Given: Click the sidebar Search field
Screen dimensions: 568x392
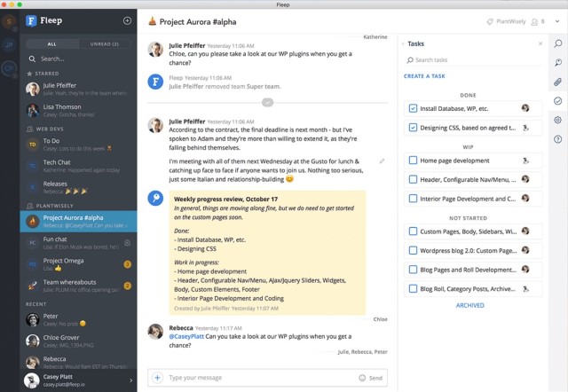Looking at the screenshot, I should tap(78, 59).
